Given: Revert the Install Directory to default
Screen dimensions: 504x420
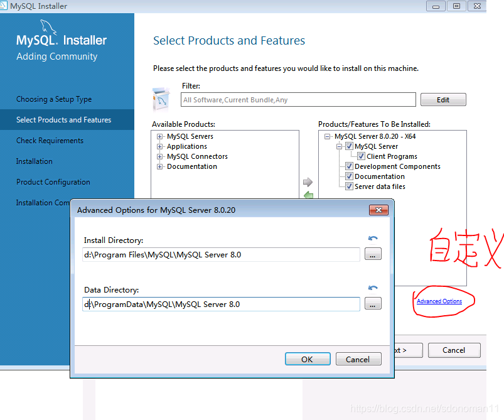Looking at the screenshot, I should click(373, 239).
